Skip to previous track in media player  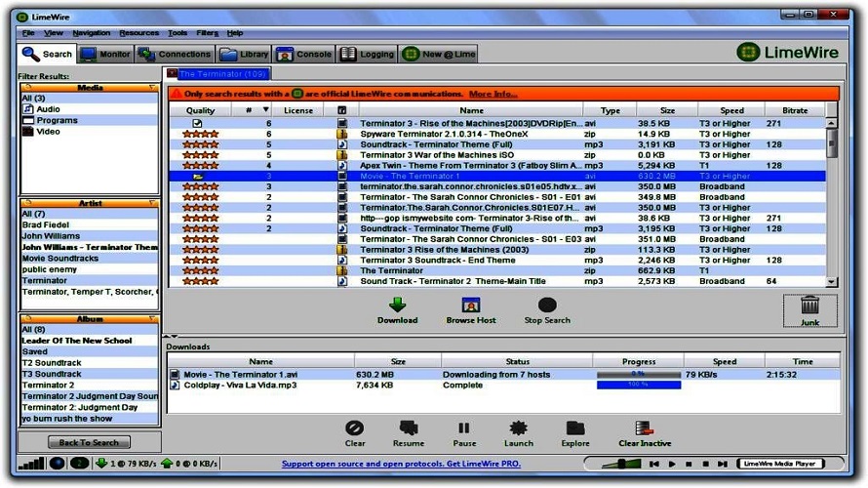[x=653, y=464]
